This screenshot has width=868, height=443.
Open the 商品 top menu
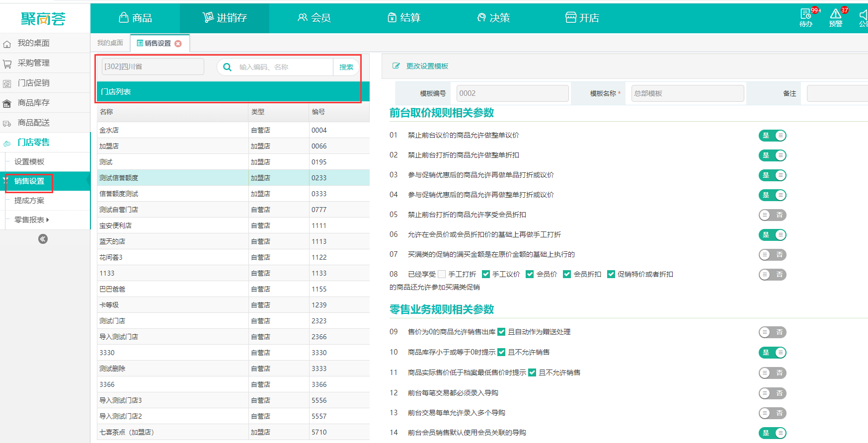[x=135, y=18]
